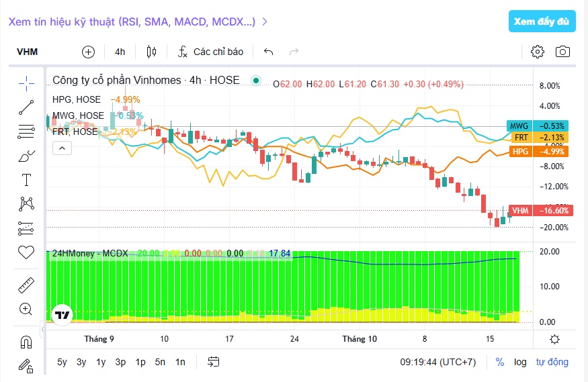Open candlestick chart type selector
The width and height of the screenshot is (588, 382).
pos(151,52)
